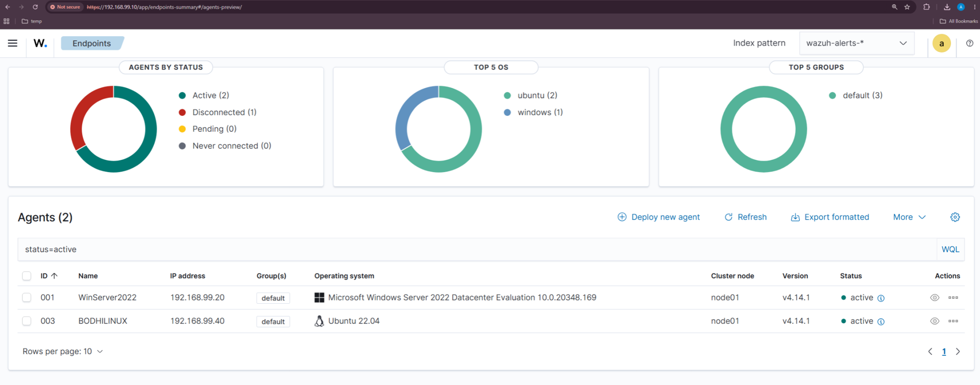Viewport: 980px width, 385px height.
Task: Tick checkbox for agent 003
Action: 27,321
